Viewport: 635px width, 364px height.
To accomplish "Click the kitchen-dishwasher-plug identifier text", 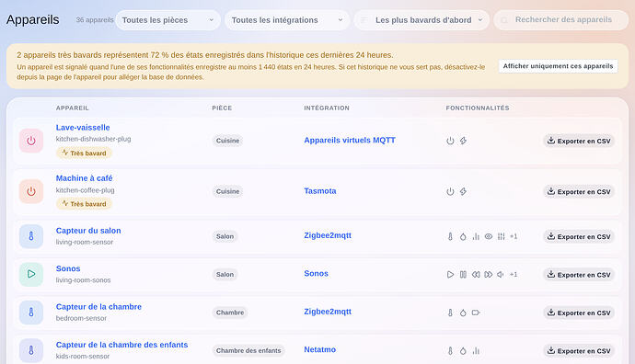I will pos(93,139).
